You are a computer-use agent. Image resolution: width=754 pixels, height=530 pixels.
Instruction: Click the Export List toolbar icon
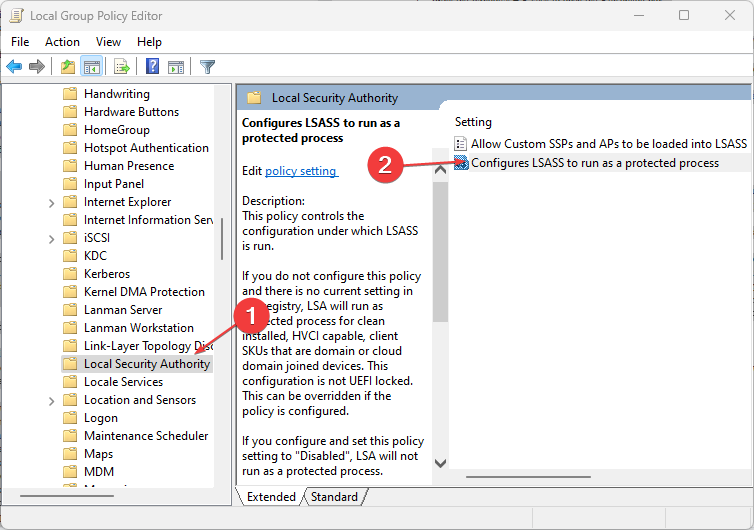tap(122, 66)
